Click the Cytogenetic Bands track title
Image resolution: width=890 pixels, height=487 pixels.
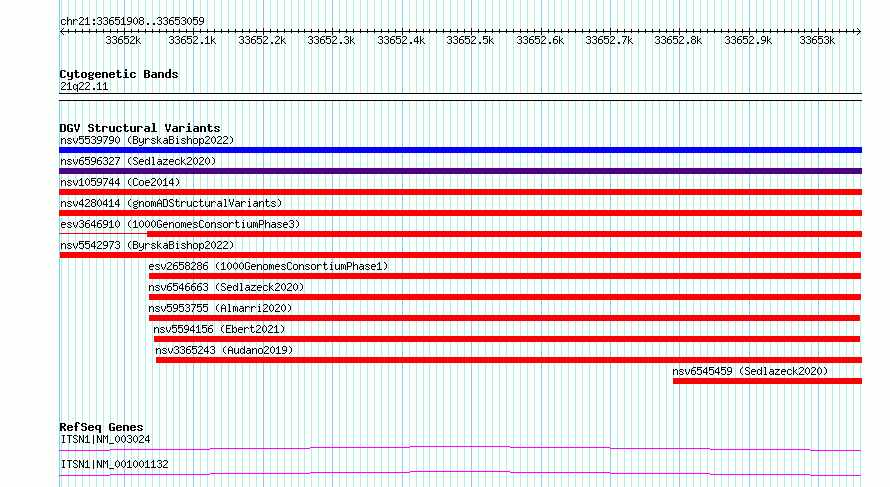pos(119,74)
